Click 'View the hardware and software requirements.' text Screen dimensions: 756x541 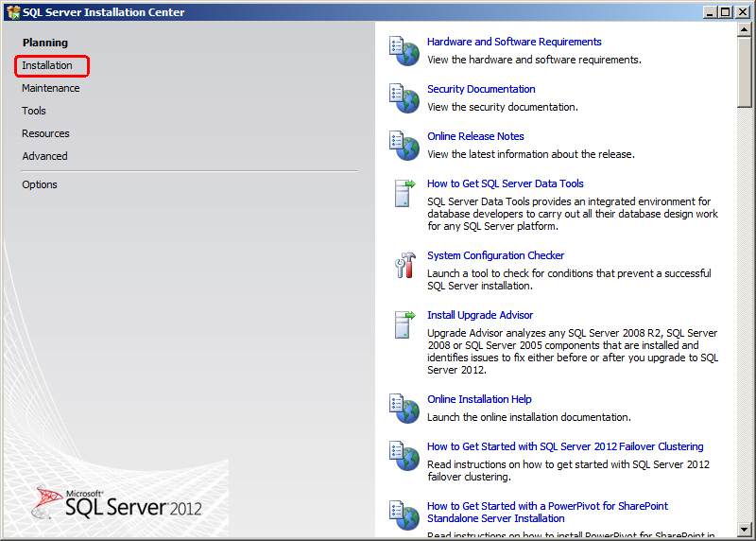(x=534, y=60)
